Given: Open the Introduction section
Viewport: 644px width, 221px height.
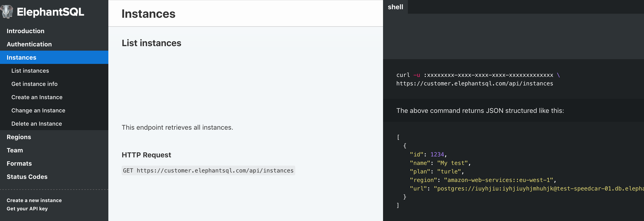Looking at the screenshot, I should click(25, 31).
